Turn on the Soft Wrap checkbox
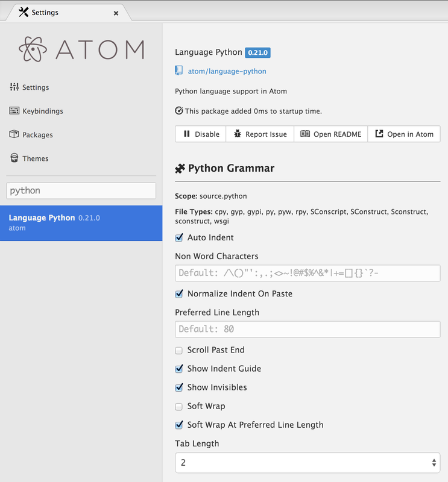448x482 pixels. (x=179, y=406)
